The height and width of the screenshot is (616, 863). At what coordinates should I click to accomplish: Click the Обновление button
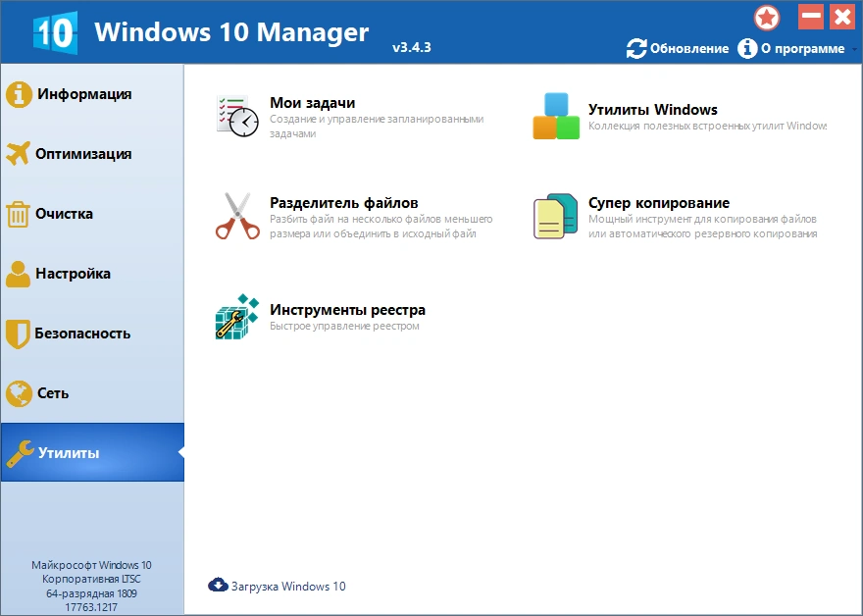678,48
